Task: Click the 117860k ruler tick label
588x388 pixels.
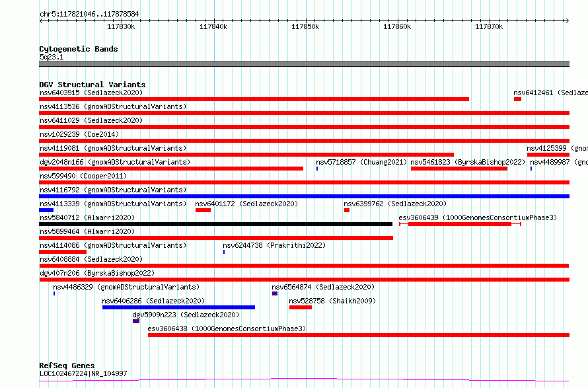Action: (x=397, y=26)
